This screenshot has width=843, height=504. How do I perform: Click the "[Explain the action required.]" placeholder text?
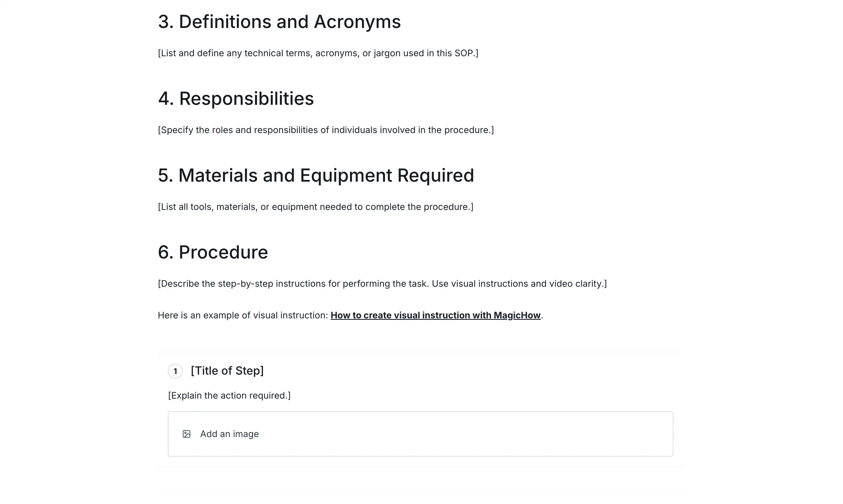pos(229,396)
